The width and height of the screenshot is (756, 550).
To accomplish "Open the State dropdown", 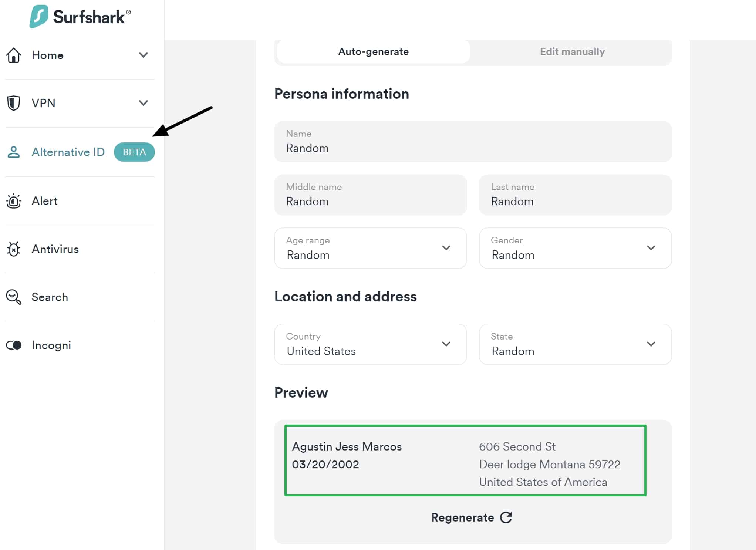I will 575,344.
